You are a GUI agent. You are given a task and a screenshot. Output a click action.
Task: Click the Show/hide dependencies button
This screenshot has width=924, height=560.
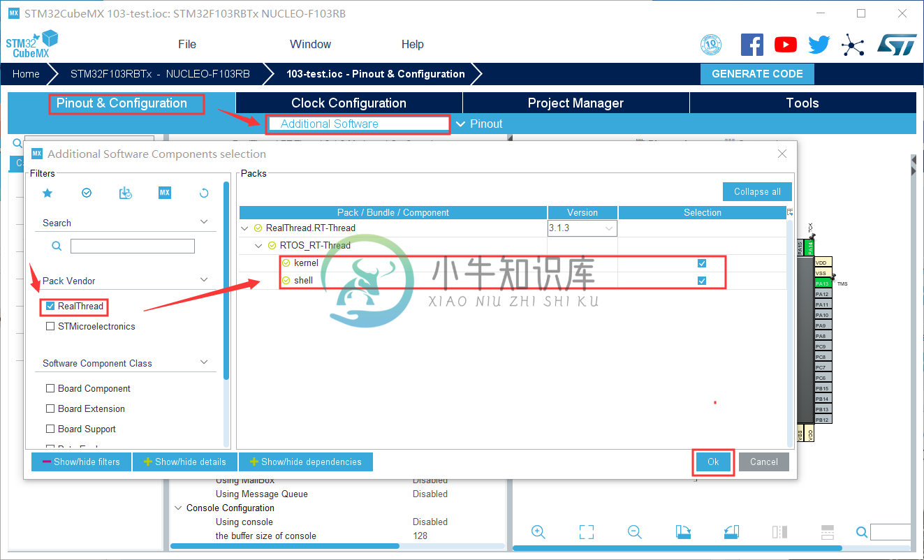(x=306, y=462)
